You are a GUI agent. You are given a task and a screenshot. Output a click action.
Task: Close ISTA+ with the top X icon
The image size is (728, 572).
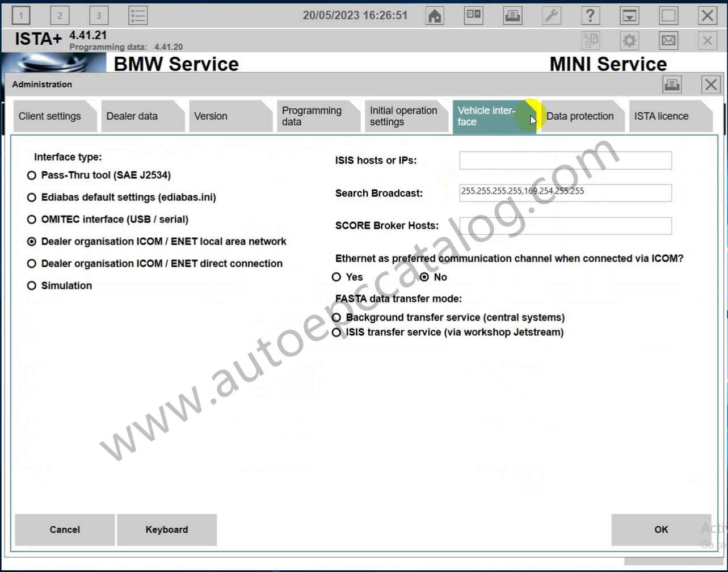707,15
